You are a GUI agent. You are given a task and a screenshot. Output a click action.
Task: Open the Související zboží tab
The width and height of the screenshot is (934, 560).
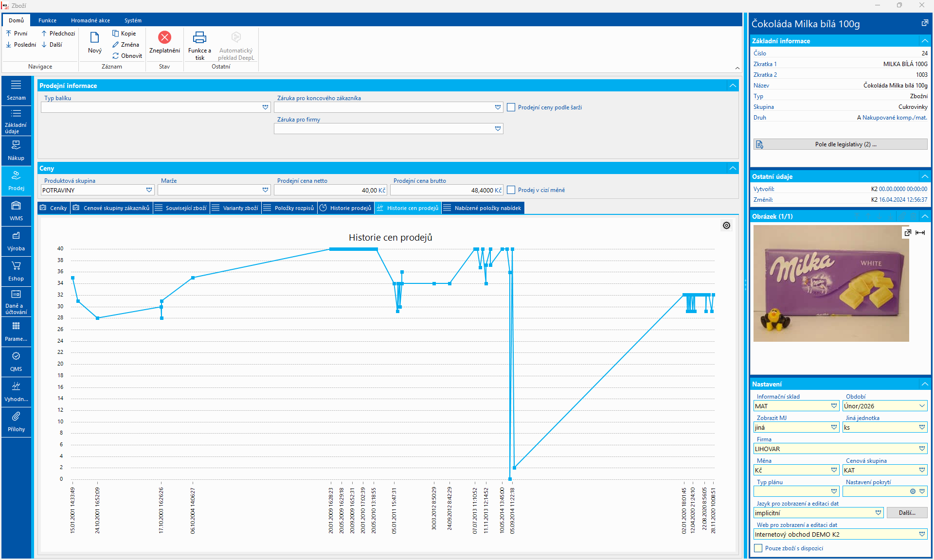181,208
